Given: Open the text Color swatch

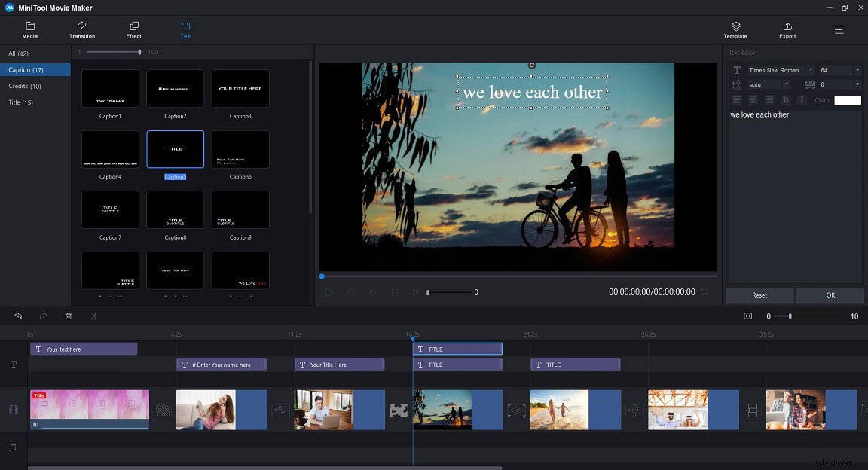Looking at the screenshot, I should pyautogui.click(x=848, y=99).
